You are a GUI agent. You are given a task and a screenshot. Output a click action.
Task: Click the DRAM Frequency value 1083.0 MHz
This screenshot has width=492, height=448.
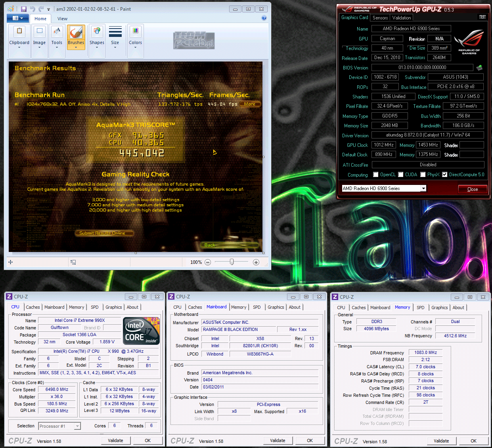pos(425,352)
